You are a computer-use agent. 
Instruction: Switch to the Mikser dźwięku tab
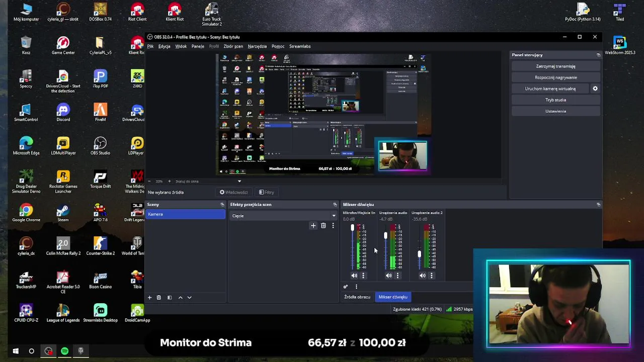click(x=393, y=297)
